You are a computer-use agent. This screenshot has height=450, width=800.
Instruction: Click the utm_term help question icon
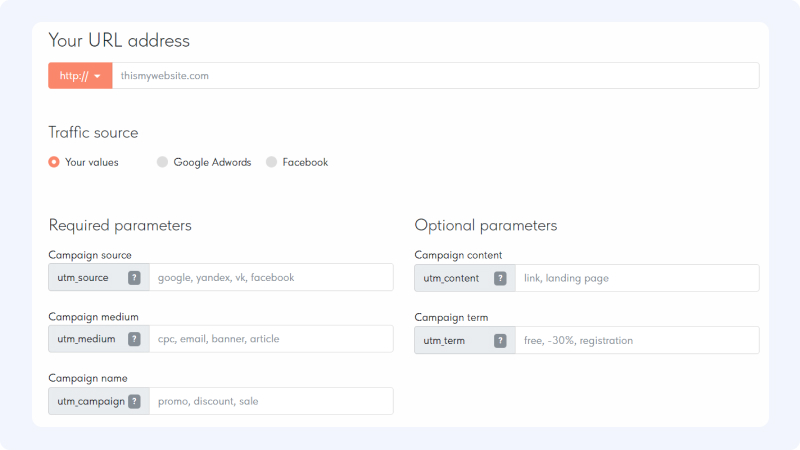coord(500,341)
